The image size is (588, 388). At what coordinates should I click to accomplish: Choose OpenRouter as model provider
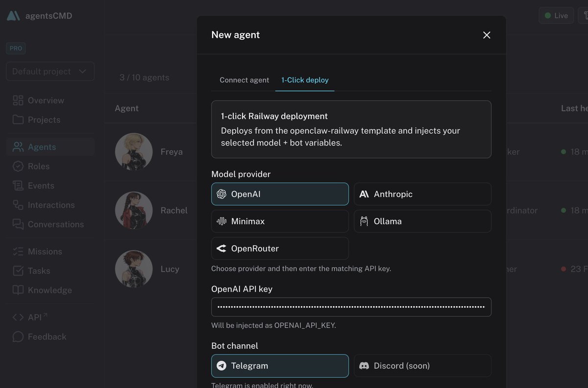coord(280,248)
